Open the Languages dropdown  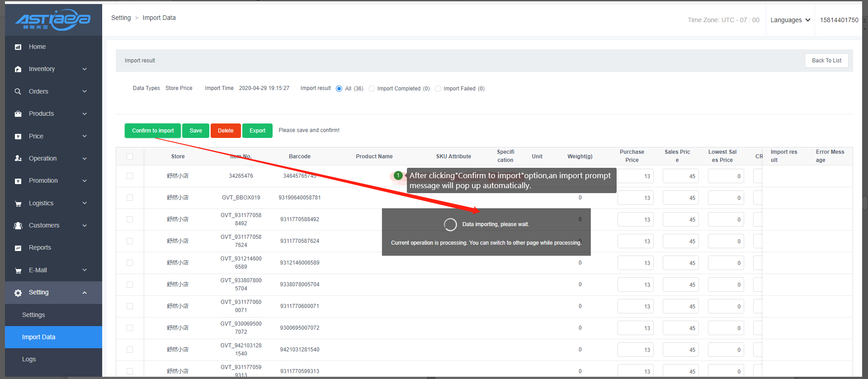(x=790, y=20)
